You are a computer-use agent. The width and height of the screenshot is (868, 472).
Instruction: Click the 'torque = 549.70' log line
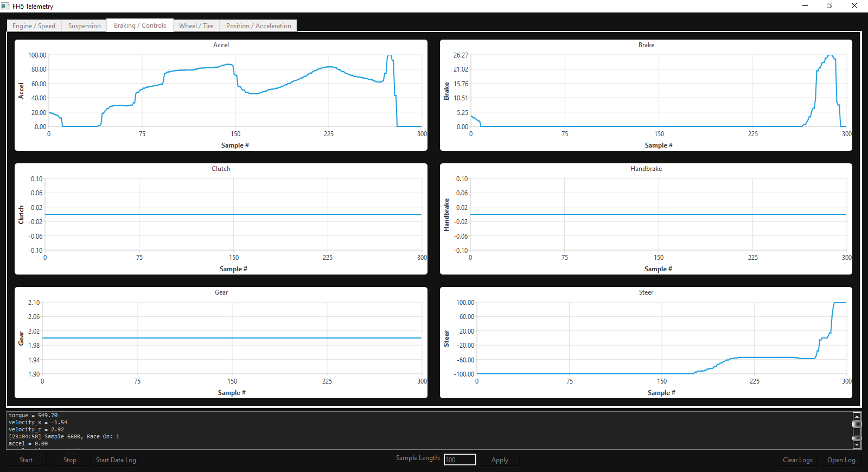click(x=33, y=416)
